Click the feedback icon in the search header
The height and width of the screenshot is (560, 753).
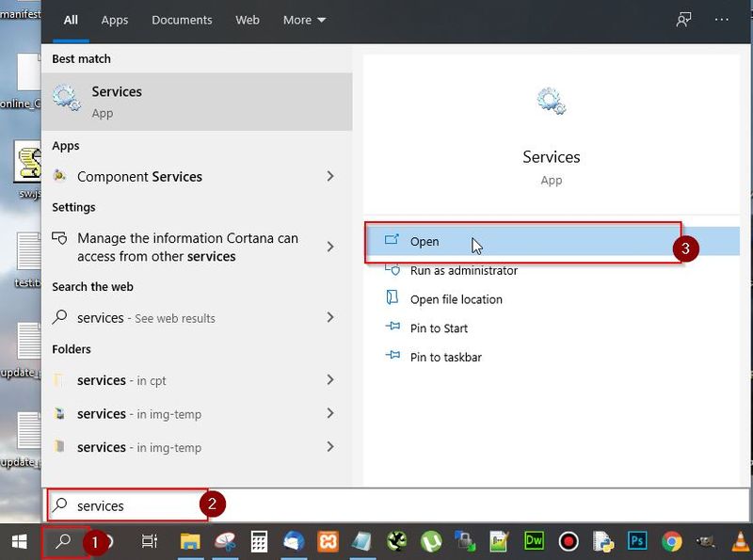click(683, 20)
